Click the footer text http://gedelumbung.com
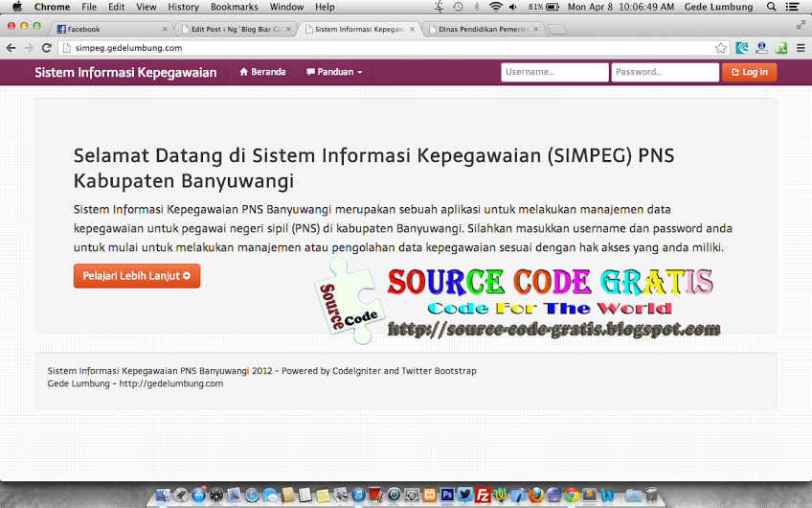812x508 pixels. (x=170, y=383)
